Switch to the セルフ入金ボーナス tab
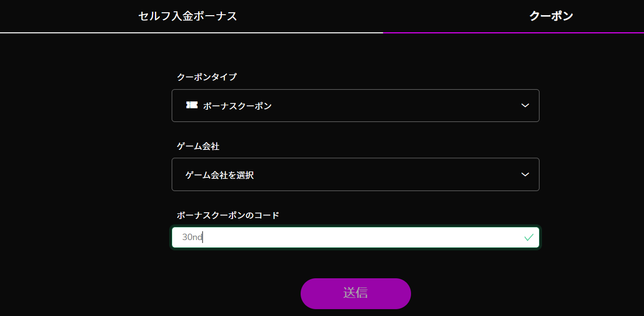The width and height of the screenshot is (644, 316). 188,16
